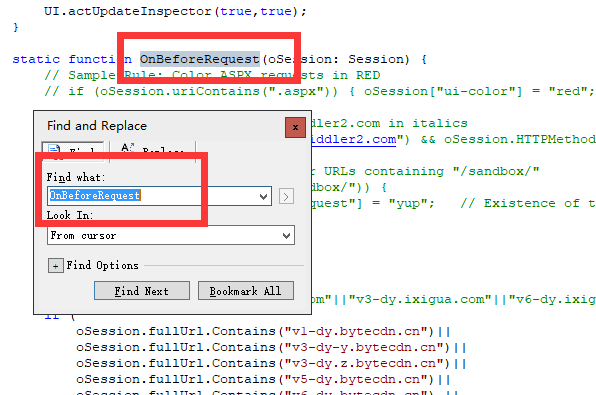Click the highlighted OnBeforeRequest function name
The width and height of the screenshot is (596, 395).
point(200,59)
